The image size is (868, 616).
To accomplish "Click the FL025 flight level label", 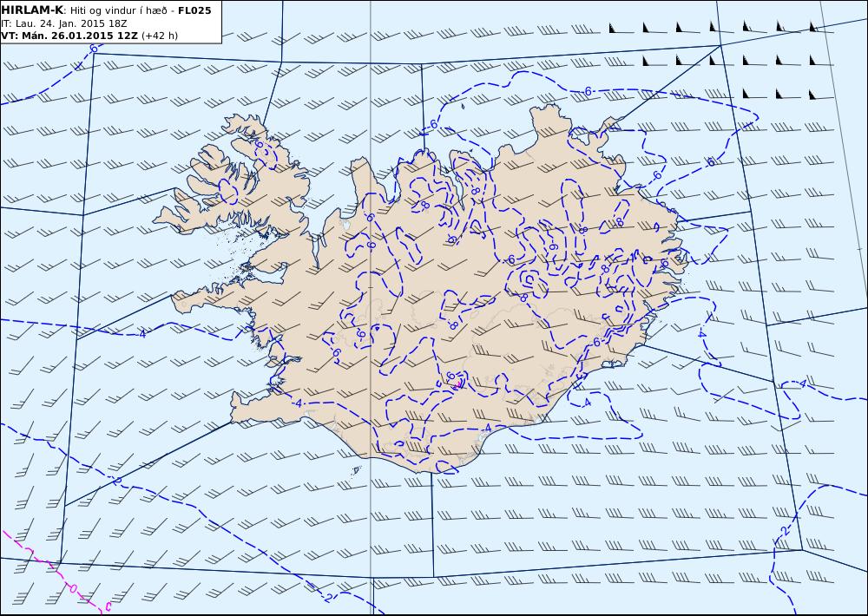I will point(194,10).
